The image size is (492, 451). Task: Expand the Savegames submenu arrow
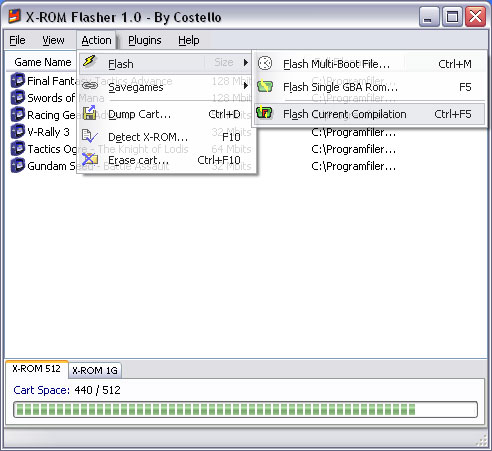[246, 86]
